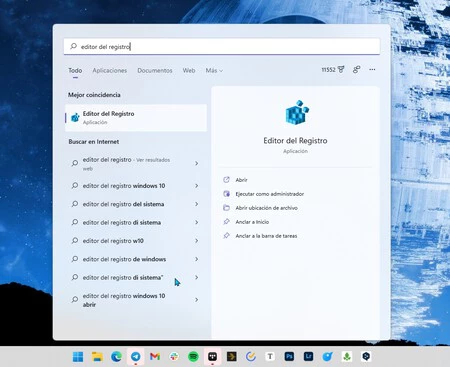Viewport: 450px width, 367px height.
Task: Choose Anclar a la barra de tareas
Action: [x=266, y=236]
